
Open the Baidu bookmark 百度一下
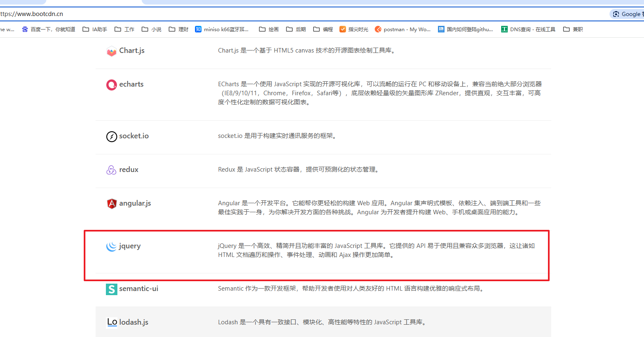pyautogui.click(x=48, y=29)
